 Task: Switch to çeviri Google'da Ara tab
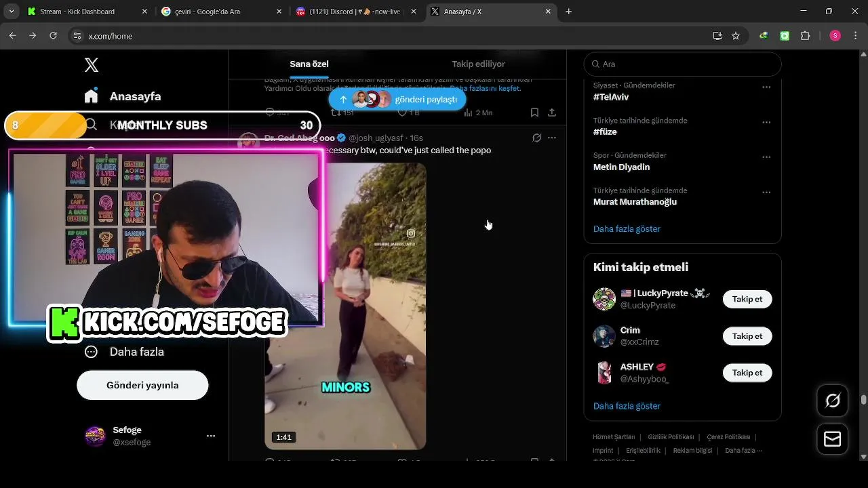click(x=222, y=12)
